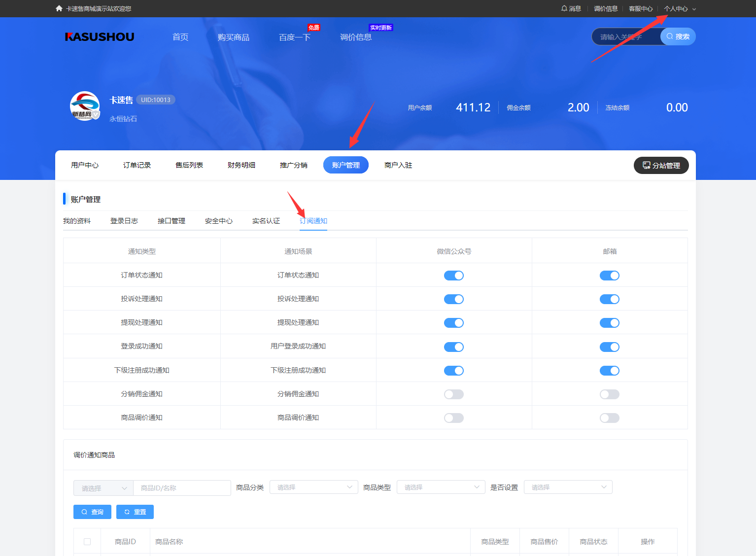
Task: Switch to 售后列表 tab
Action: click(189, 165)
